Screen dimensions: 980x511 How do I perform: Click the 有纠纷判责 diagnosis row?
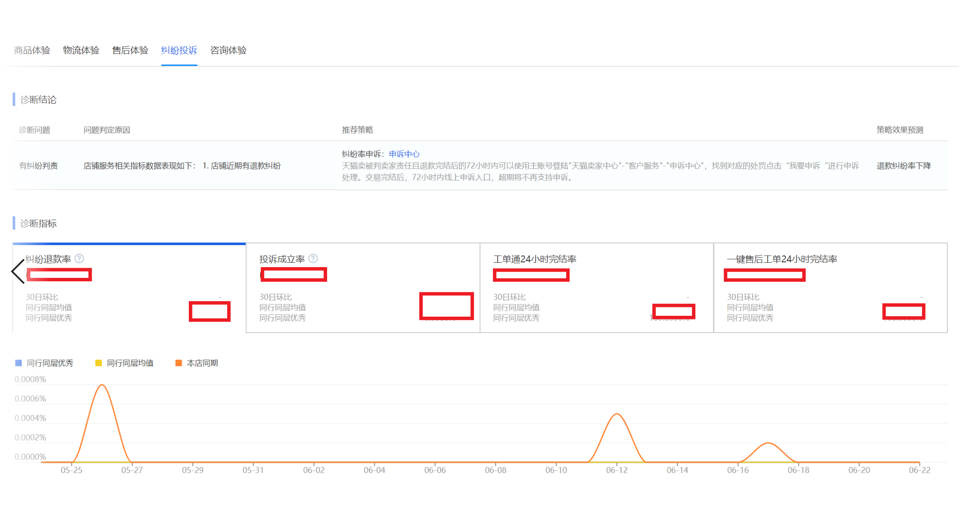pyautogui.click(x=38, y=166)
